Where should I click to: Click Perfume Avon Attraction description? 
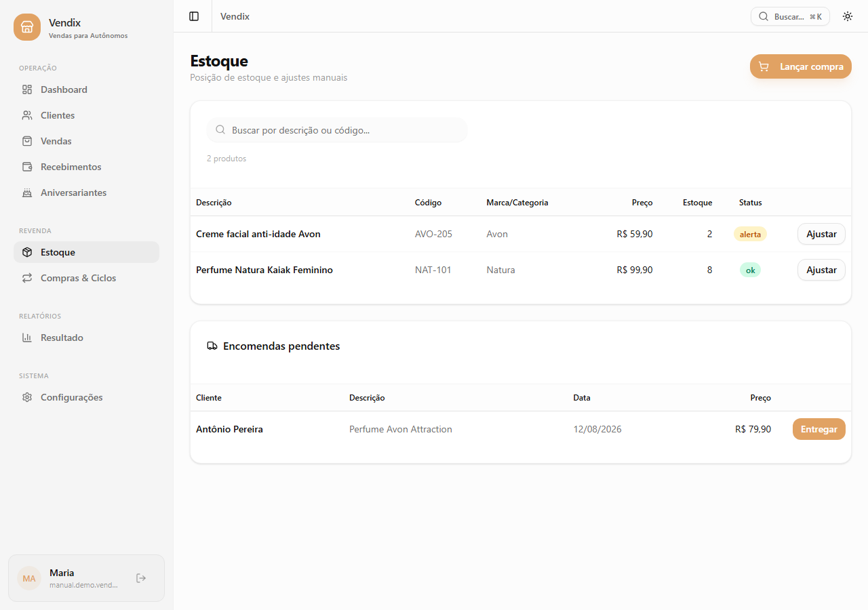click(x=401, y=429)
